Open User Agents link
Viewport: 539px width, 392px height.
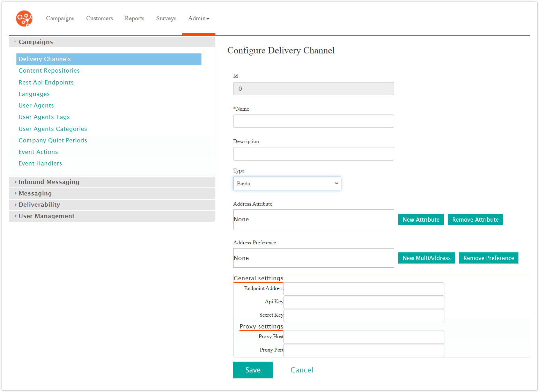[x=36, y=105]
